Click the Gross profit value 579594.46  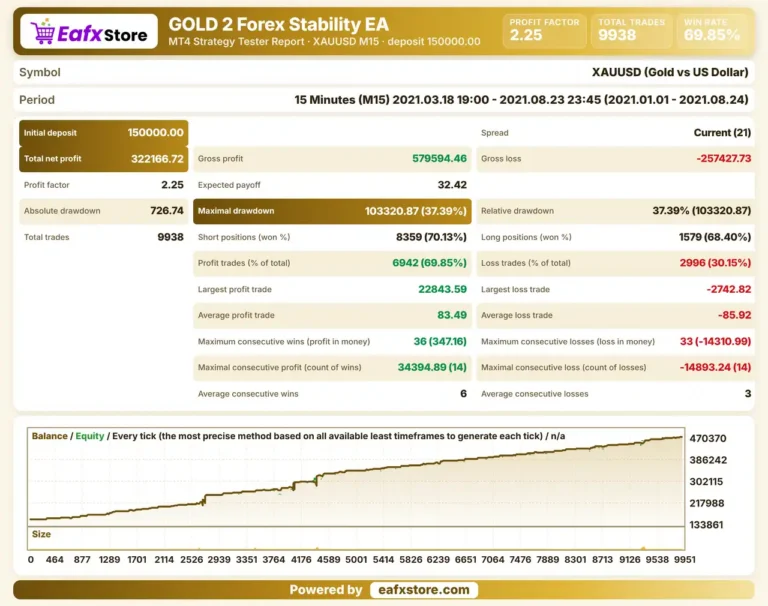pyautogui.click(x=439, y=159)
